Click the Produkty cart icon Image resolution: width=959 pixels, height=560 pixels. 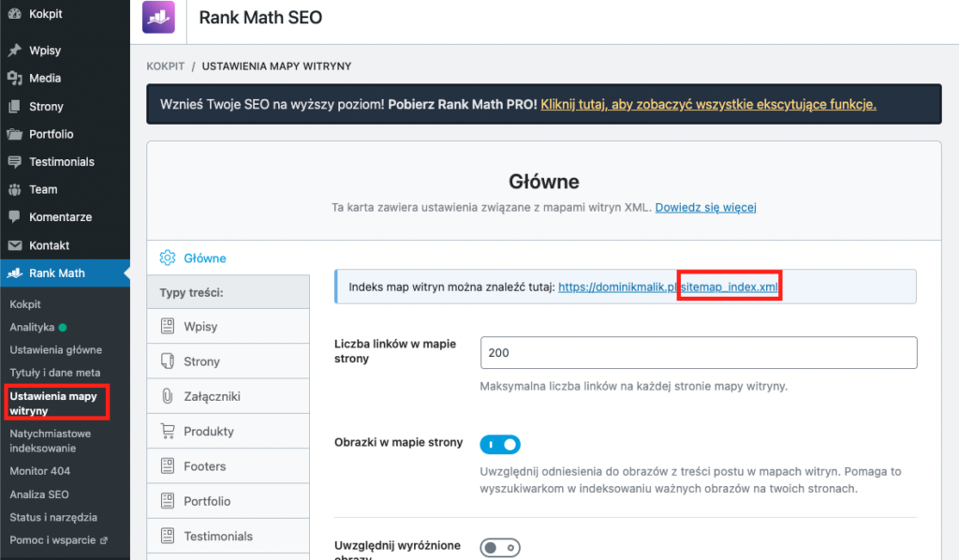[168, 432]
